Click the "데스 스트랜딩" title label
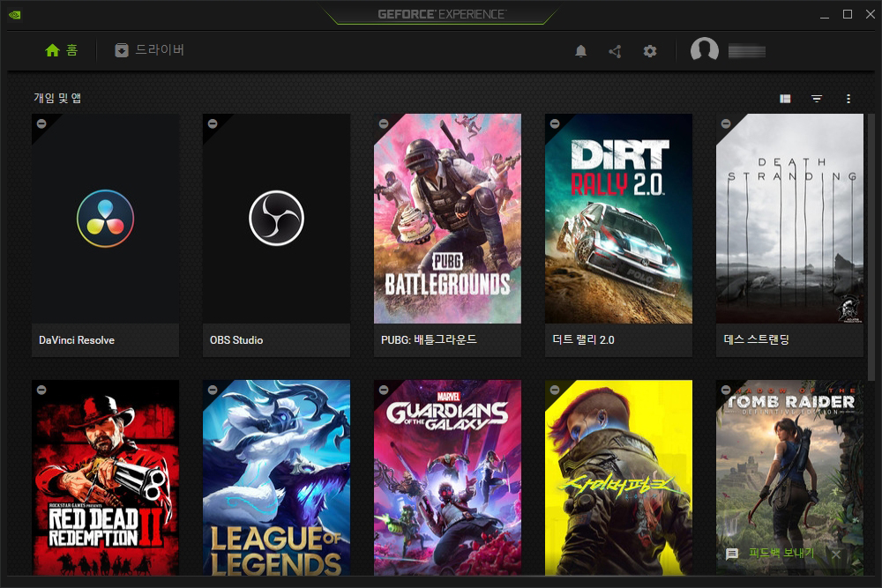 (x=756, y=339)
